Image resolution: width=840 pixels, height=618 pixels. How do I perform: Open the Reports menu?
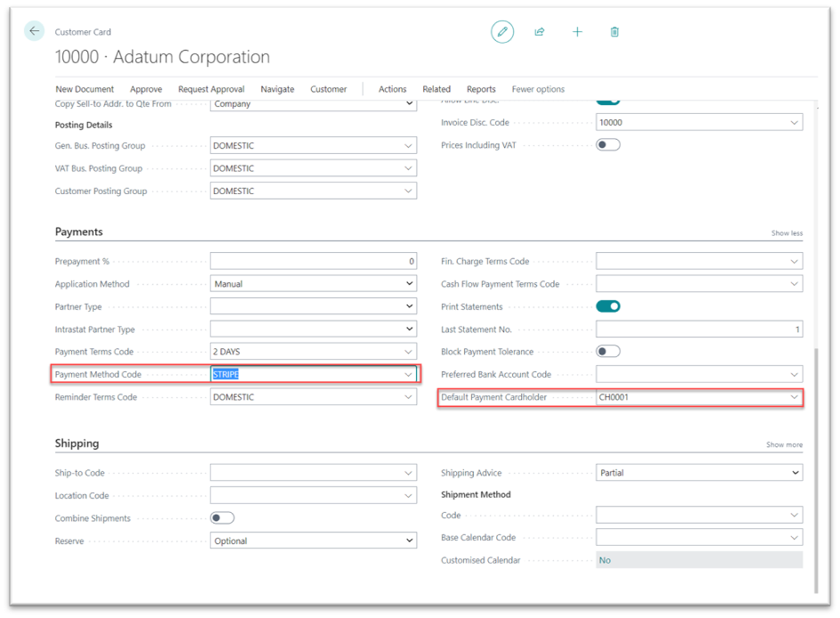[x=481, y=89]
